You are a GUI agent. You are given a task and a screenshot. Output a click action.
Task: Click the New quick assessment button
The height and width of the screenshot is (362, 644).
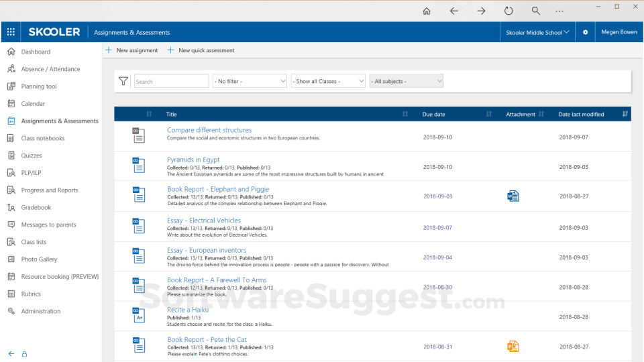point(201,50)
